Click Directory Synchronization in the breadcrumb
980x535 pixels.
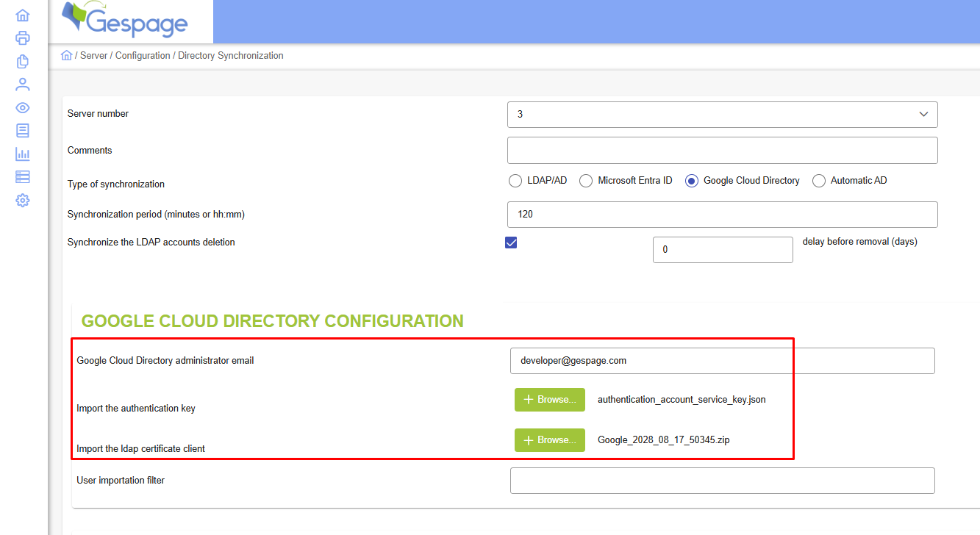coord(231,55)
